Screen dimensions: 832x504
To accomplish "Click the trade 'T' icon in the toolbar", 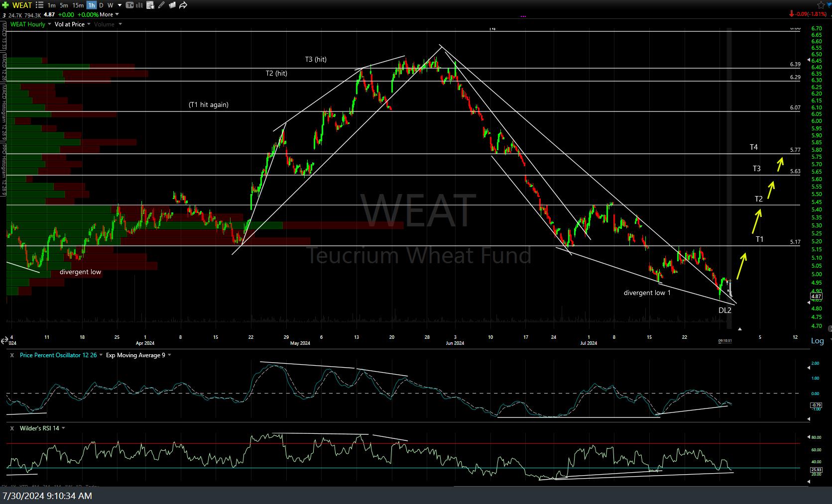I will point(129,5).
